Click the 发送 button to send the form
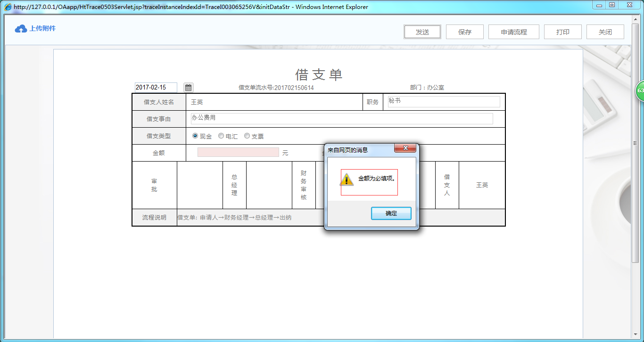The width and height of the screenshot is (644, 342). click(x=422, y=32)
